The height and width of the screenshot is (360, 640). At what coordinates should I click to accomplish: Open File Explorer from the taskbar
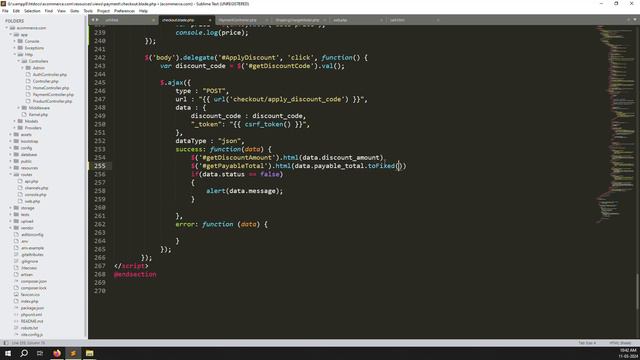(89, 353)
